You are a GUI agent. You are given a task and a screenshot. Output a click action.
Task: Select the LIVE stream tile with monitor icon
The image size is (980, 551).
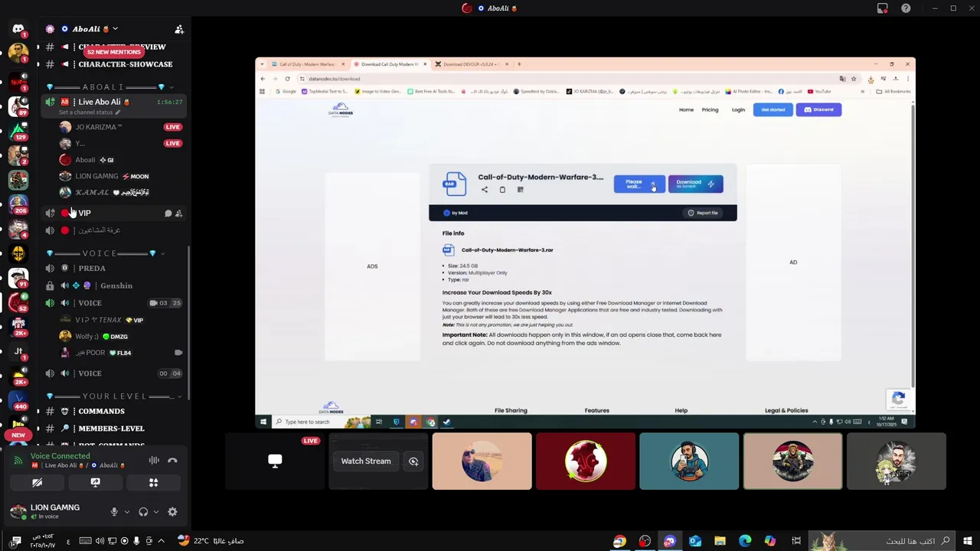(275, 461)
